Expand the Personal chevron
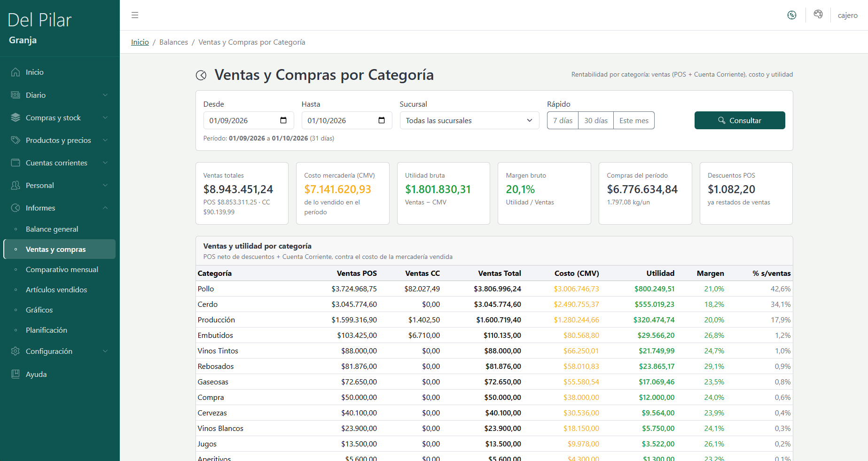 (105, 185)
